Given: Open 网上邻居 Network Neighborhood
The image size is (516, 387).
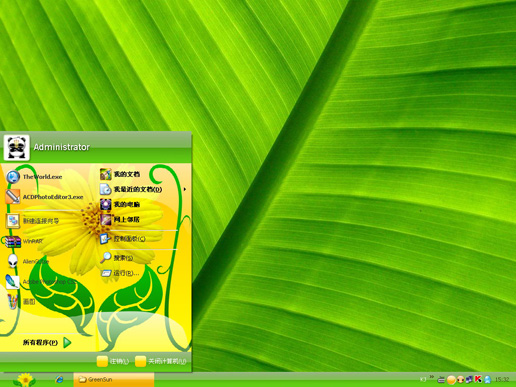Looking at the screenshot, I should (120, 219).
